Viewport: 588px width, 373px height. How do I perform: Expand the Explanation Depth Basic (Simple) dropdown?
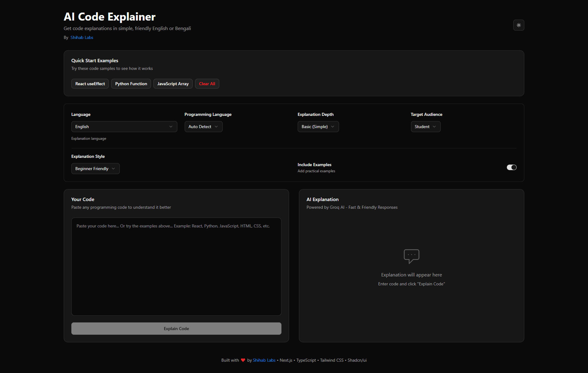(x=318, y=127)
